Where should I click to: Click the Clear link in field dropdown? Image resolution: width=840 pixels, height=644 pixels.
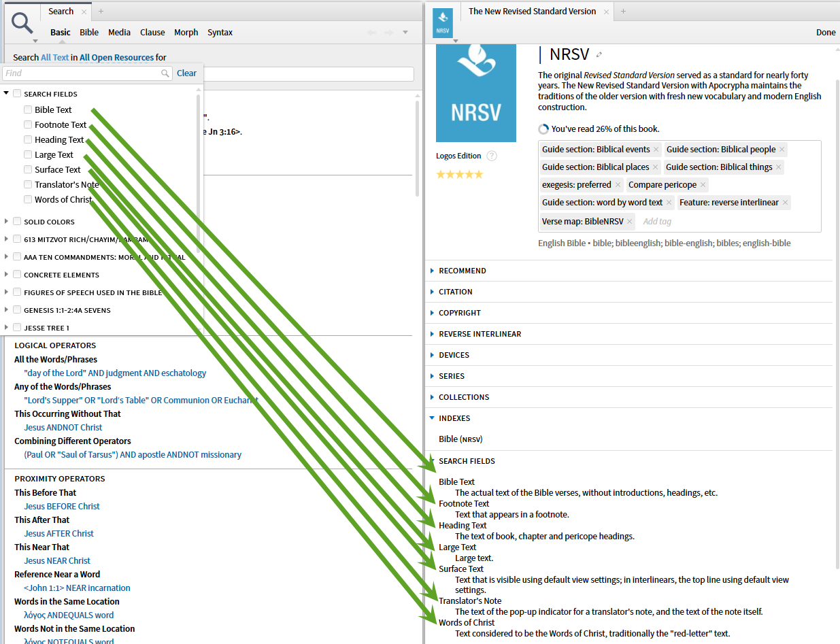186,73
